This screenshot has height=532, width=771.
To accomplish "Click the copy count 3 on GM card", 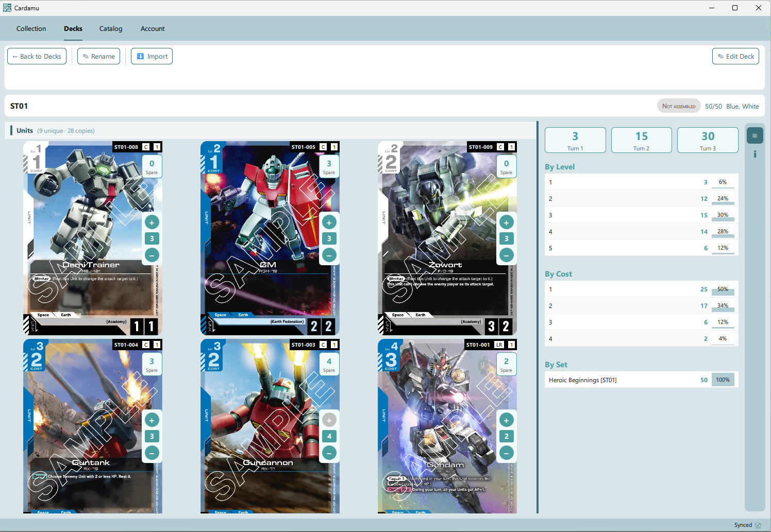I will coord(329,238).
